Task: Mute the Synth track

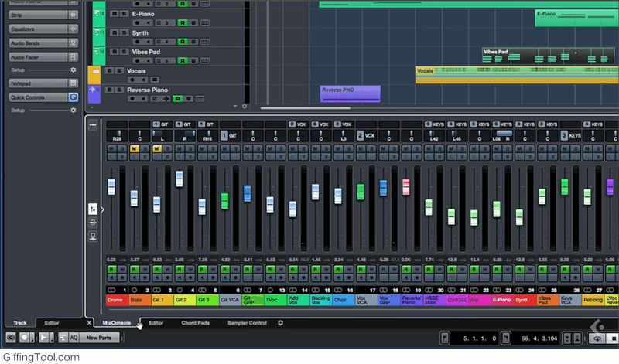Action: click(114, 32)
